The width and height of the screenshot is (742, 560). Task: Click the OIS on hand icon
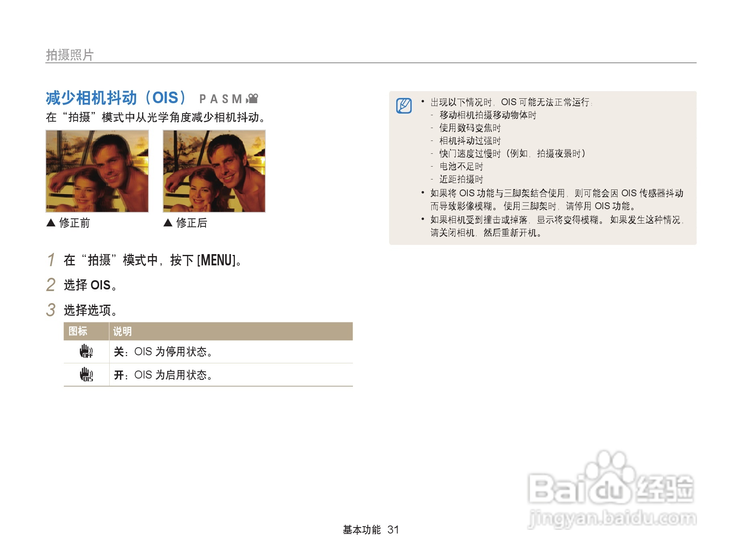[x=86, y=375]
